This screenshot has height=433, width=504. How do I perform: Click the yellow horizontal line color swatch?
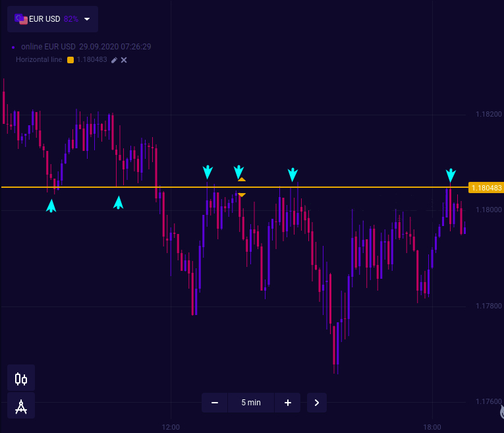(x=70, y=60)
